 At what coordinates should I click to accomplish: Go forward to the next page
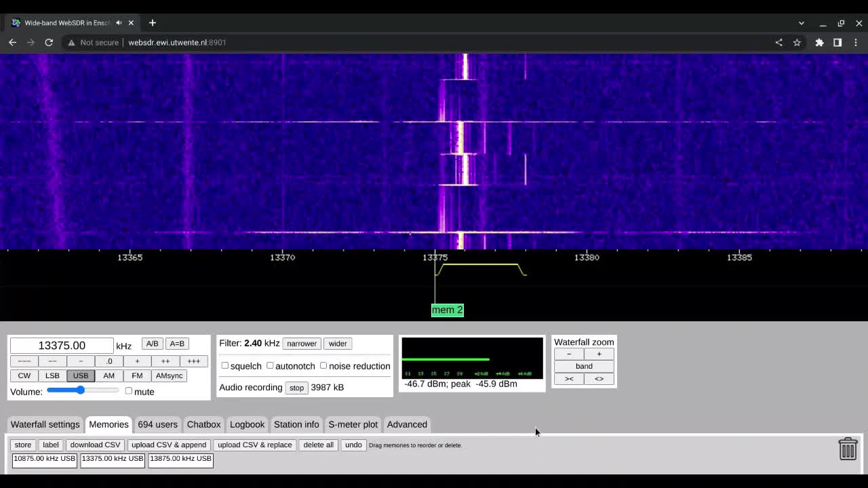point(31,42)
